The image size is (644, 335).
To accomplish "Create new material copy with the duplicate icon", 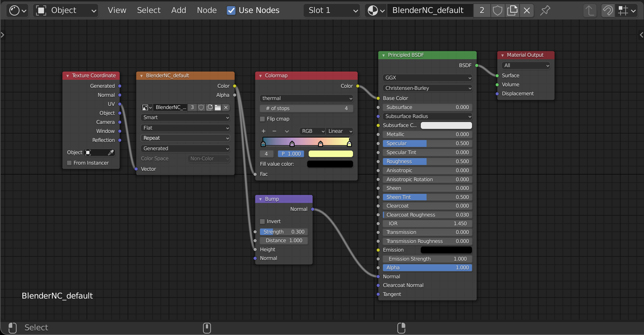I will [x=512, y=10].
